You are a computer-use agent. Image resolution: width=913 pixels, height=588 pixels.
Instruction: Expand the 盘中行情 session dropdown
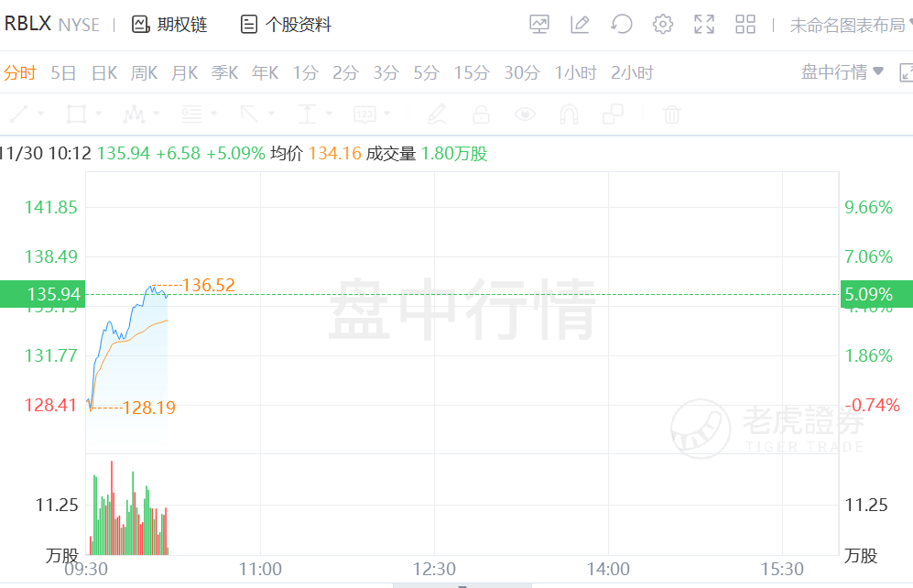pyautogui.click(x=842, y=71)
